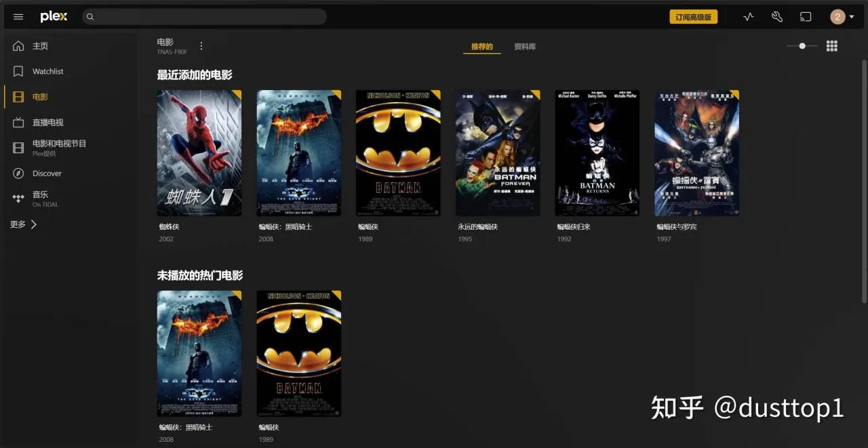Open the 蜘蛛侠 movie title link
The image size is (868, 448).
coord(169,227)
